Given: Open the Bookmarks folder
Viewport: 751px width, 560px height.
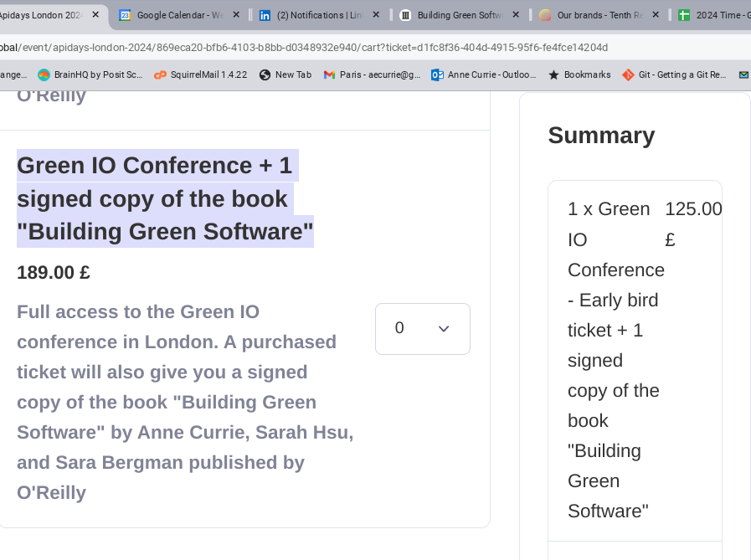Looking at the screenshot, I should click(580, 74).
